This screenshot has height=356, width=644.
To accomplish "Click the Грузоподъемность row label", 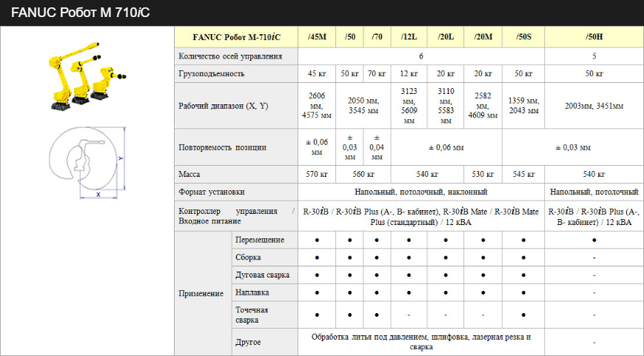I will pos(212,74).
